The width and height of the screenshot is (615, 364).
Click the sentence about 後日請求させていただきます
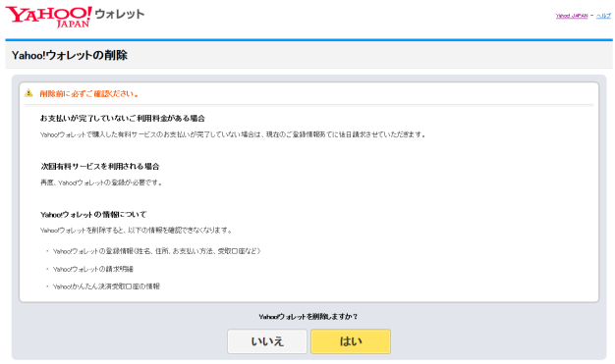tap(233, 134)
